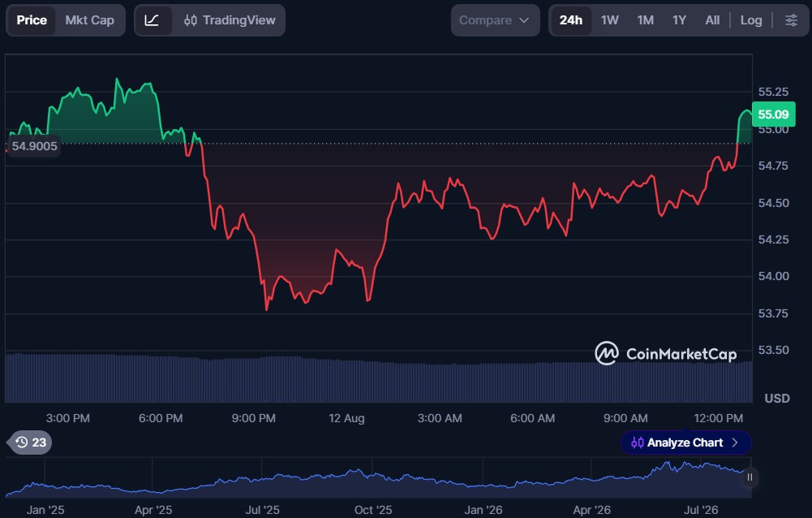Click the 55.25 price axis label
Screen dimensions: 812x518
point(773,92)
